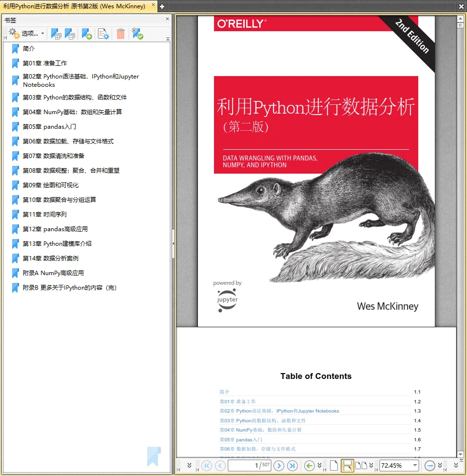Click TOC link 第03章 Python的数据结构、函数和文件
The height and width of the screenshot is (476, 467).
(262, 421)
